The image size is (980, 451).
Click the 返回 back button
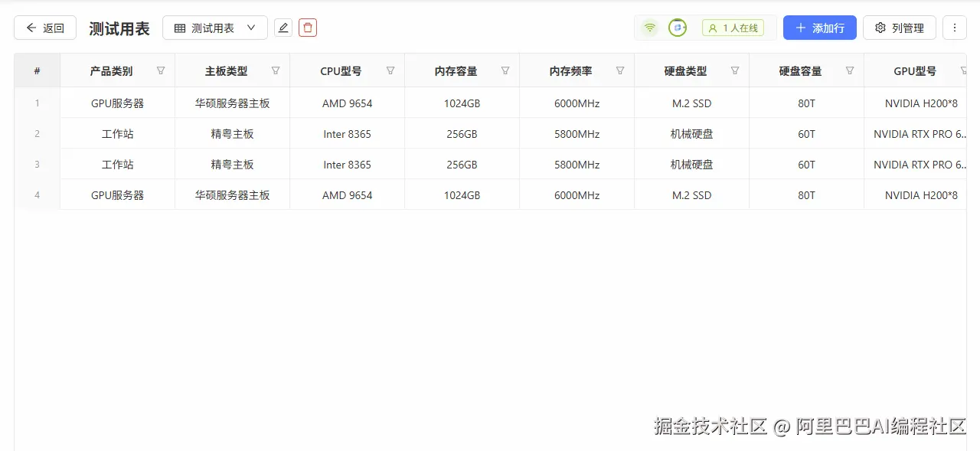click(44, 27)
